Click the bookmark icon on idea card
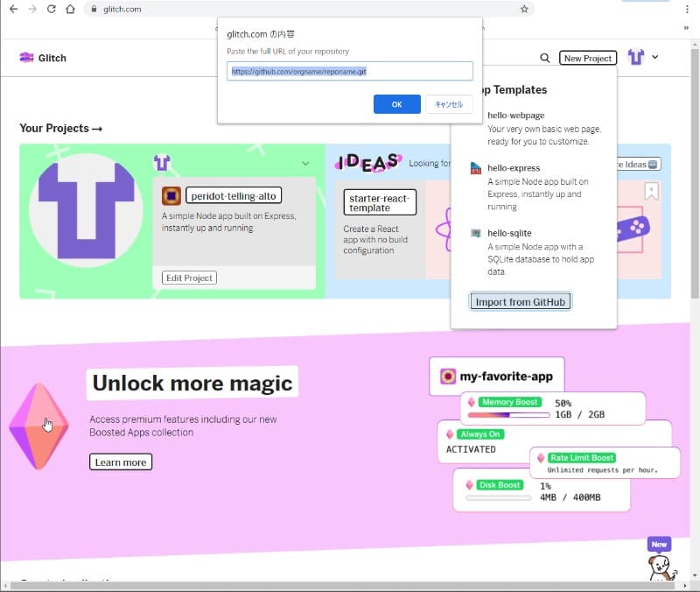 point(651,191)
